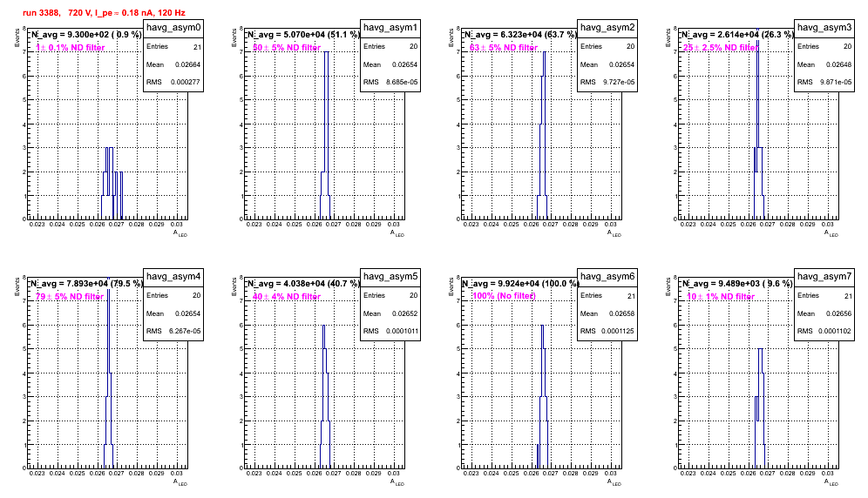The height and width of the screenshot is (498, 868).
Task: Select the havg_asym2 stats box title
Action: pos(607,27)
